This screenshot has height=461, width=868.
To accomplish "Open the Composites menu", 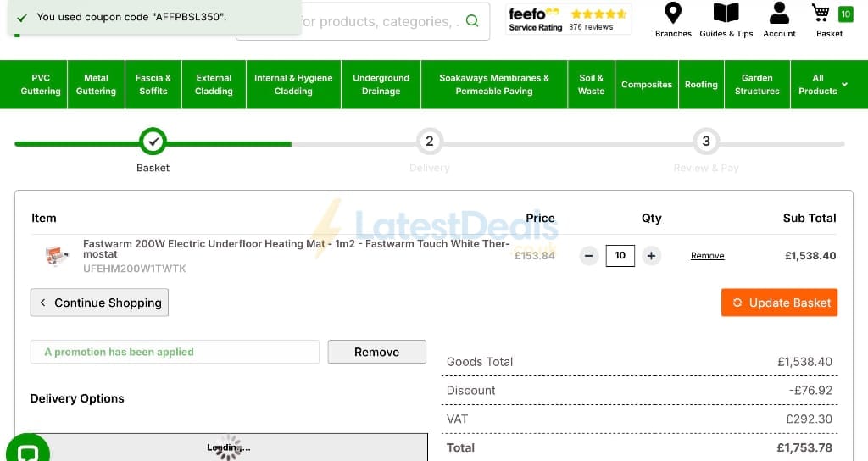I will point(647,85).
